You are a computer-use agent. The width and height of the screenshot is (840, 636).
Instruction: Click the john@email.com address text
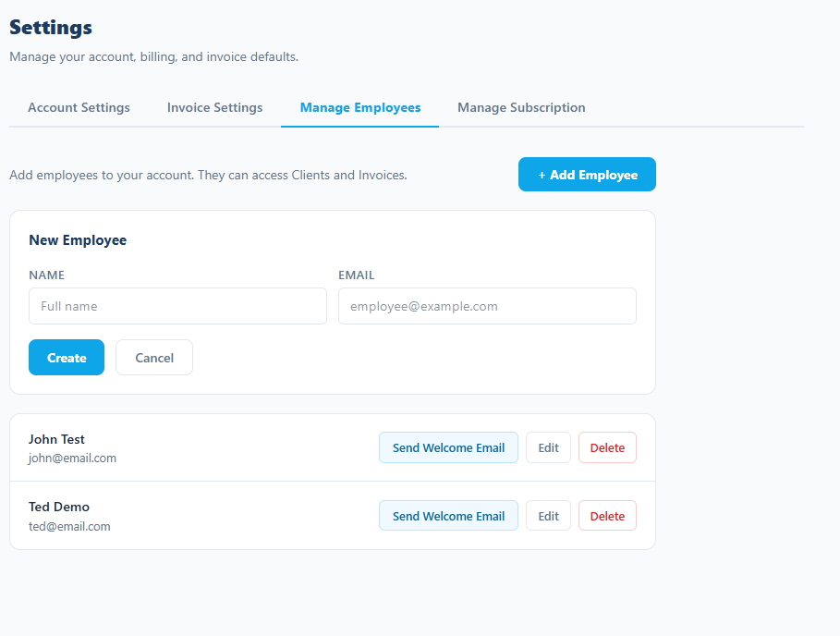(x=72, y=458)
